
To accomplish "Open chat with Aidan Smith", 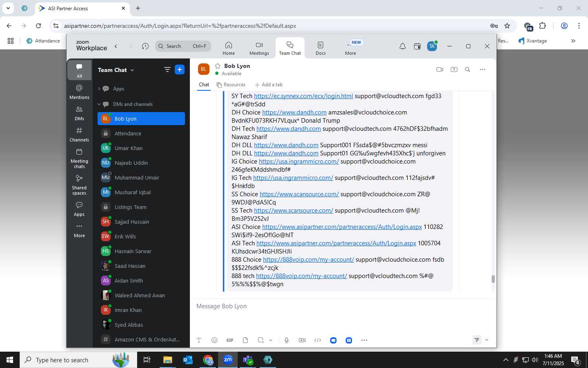I will coord(141,280).
